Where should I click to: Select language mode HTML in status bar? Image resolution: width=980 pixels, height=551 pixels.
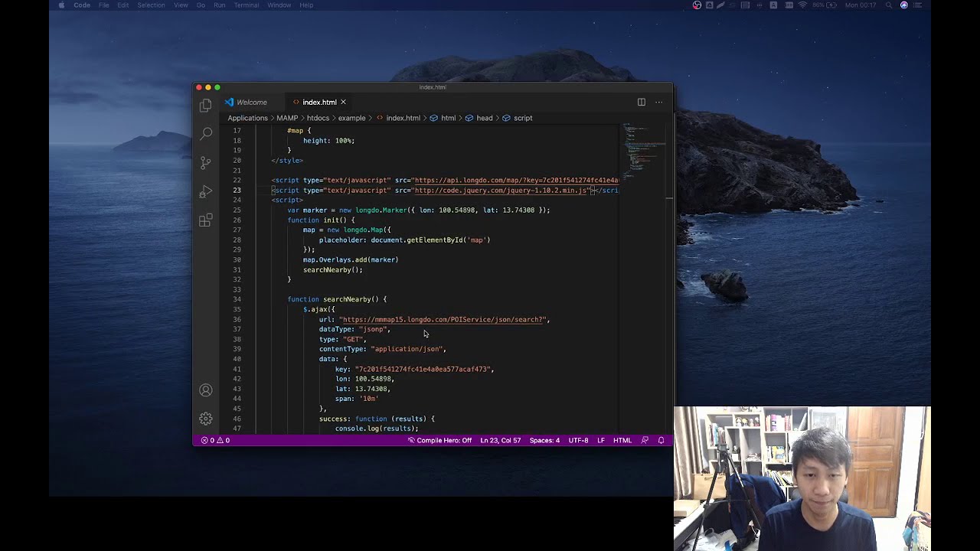coord(622,441)
